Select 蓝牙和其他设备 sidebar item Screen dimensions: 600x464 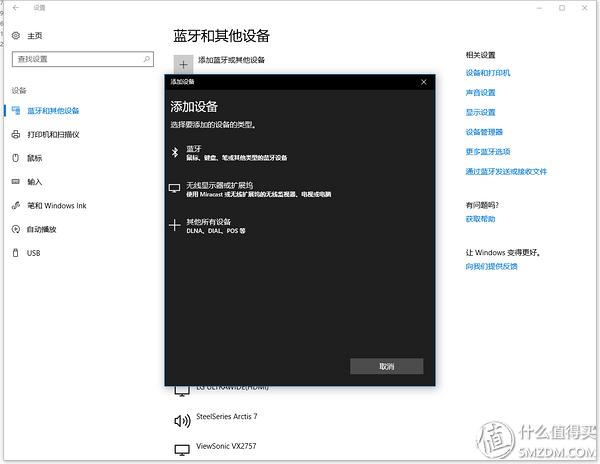coord(53,111)
